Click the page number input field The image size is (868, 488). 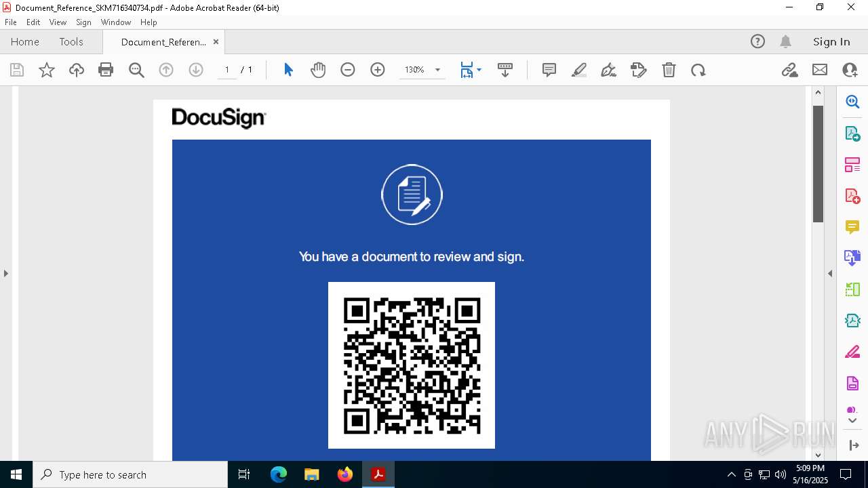point(227,70)
